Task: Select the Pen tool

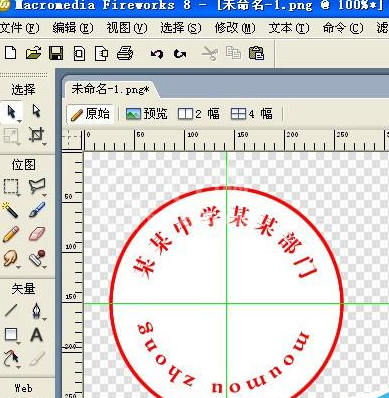Action: [36, 310]
